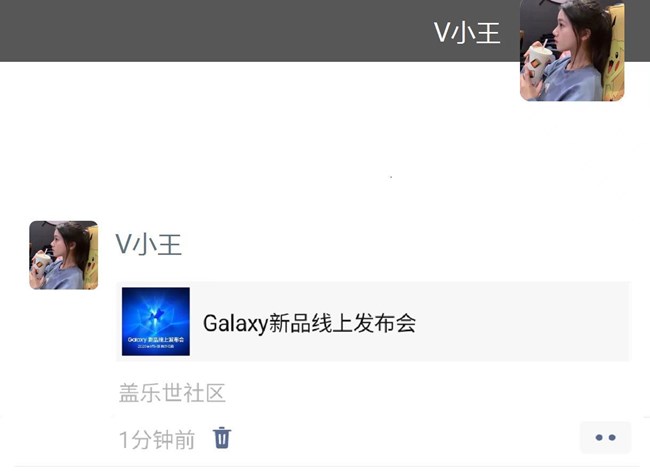The height and width of the screenshot is (473, 650).
Task: Tap the gray shared link card background
Action: [522, 321]
